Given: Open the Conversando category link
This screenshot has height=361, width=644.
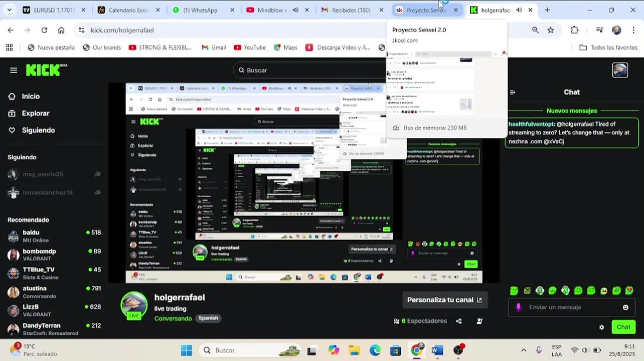Looking at the screenshot, I should point(173,318).
